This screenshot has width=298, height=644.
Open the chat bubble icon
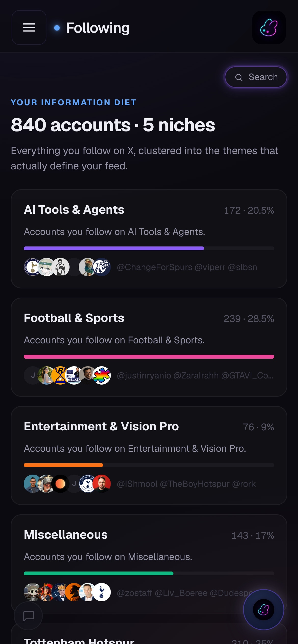(x=29, y=616)
